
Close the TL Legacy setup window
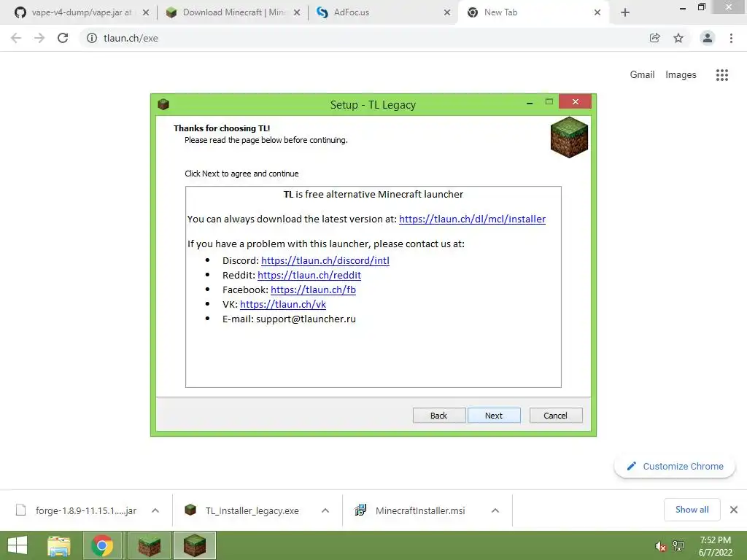pyautogui.click(x=576, y=101)
